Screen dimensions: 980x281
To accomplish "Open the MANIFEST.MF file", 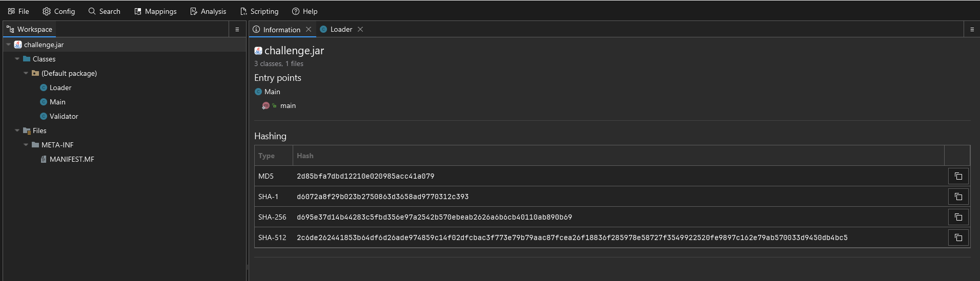I will click(72, 159).
